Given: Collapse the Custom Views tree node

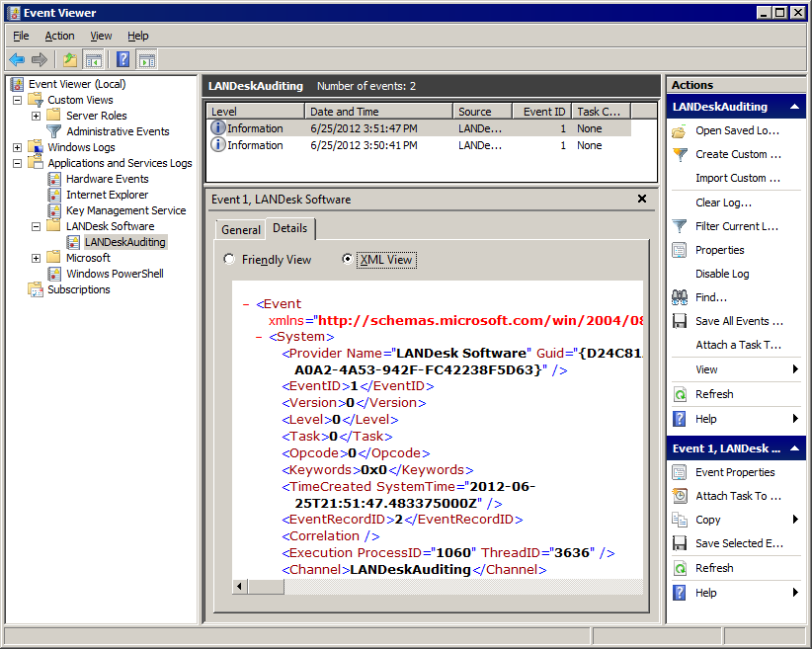Looking at the screenshot, I should 17,100.
